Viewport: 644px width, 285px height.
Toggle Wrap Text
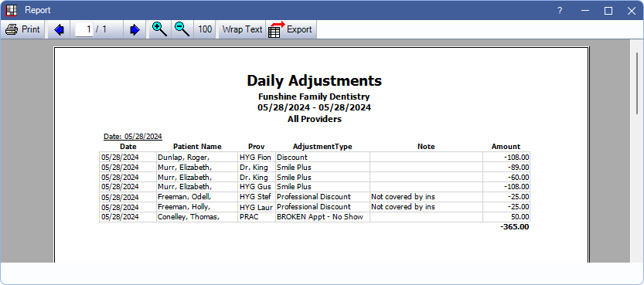point(242,29)
